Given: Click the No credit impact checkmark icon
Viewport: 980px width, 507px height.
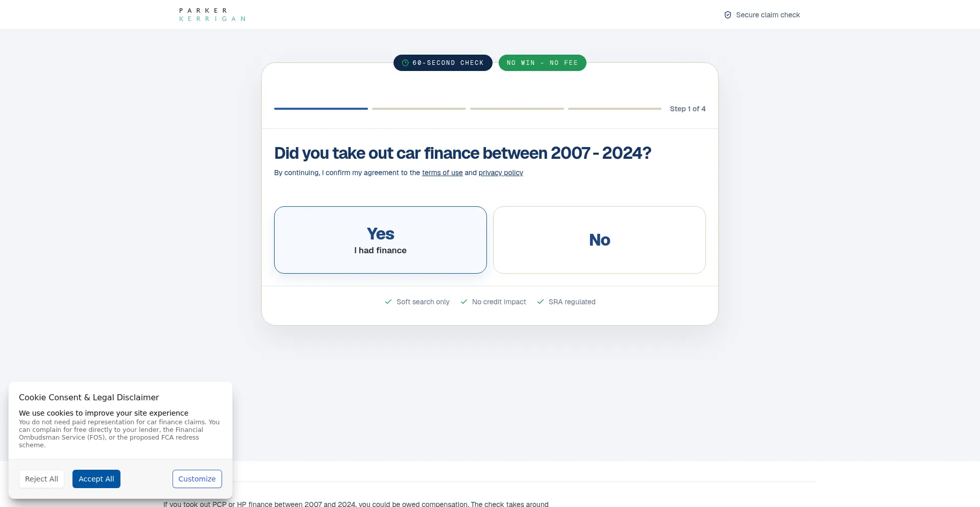Looking at the screenshot, I should pyautogui.click(x=464, y=302).
